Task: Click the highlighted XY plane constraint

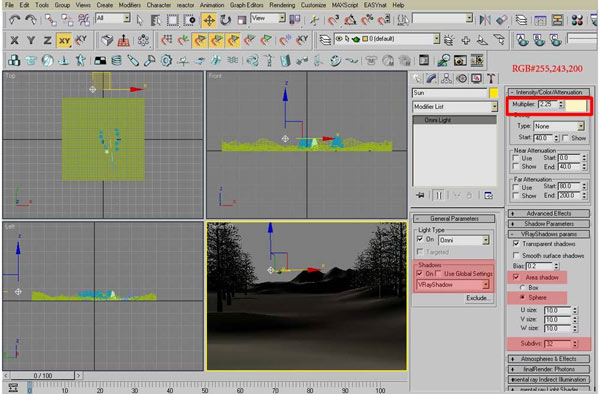Action: [64, 40]
